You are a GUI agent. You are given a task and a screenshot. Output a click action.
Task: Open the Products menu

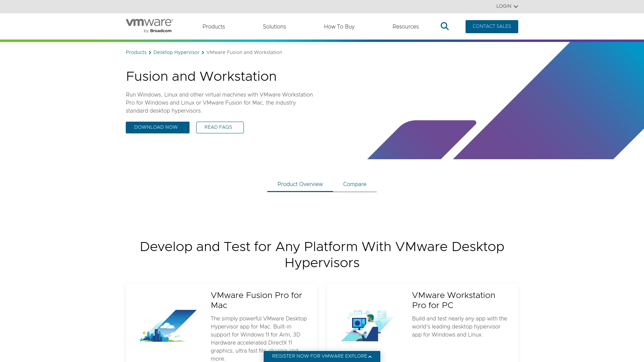214,26
